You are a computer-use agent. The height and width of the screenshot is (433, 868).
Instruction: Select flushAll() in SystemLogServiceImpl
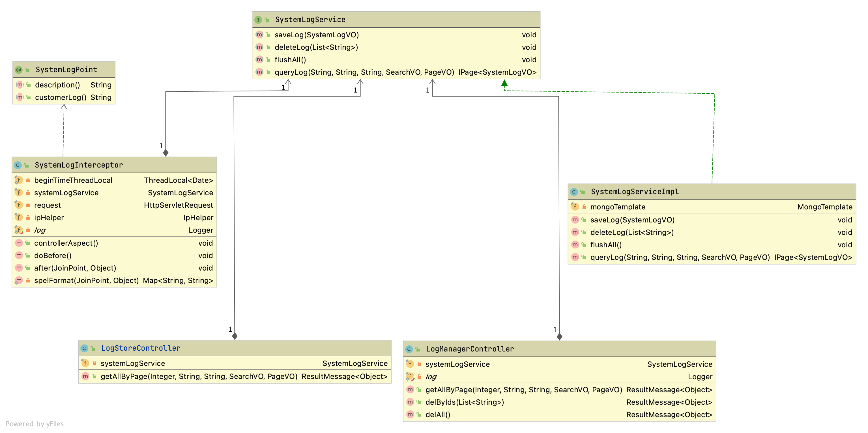[606, 245]
